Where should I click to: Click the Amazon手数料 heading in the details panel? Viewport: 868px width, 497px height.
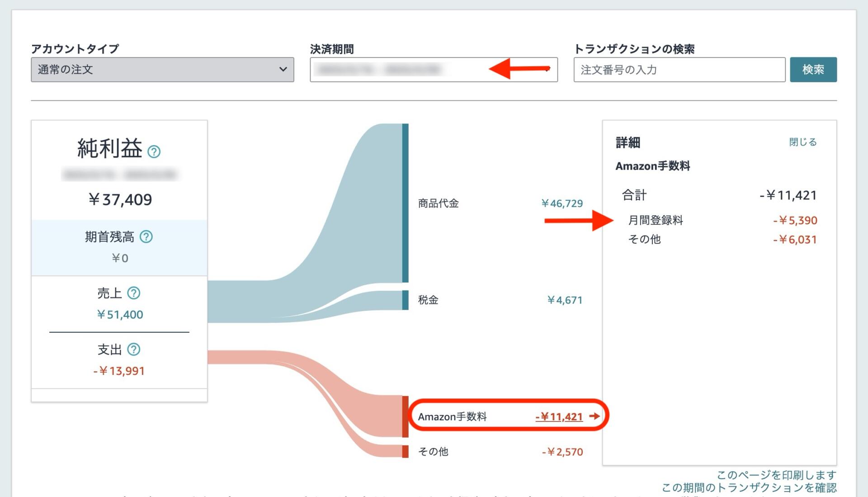coord(653,166)
